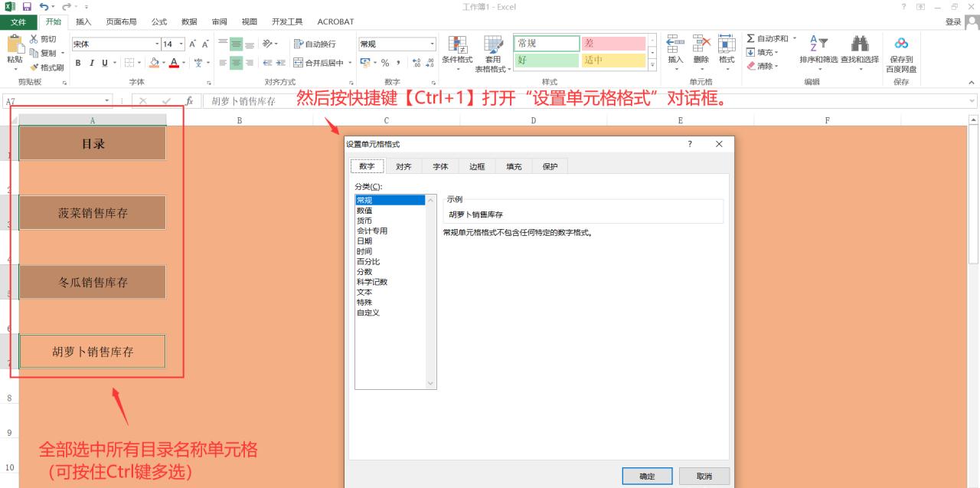Activate the 格式刷 format painter
Screen dimensions: 980x488
point(47,67)
